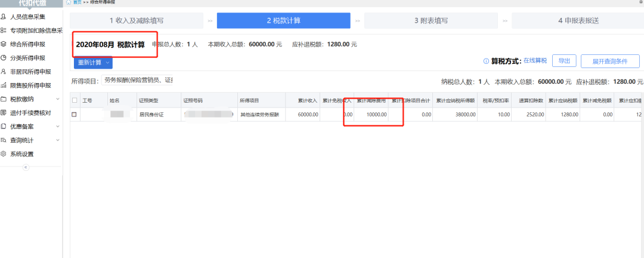Click the 综合所得申报 layers icon
This screenshot has width=644, height=258.
tap(4, 44)
